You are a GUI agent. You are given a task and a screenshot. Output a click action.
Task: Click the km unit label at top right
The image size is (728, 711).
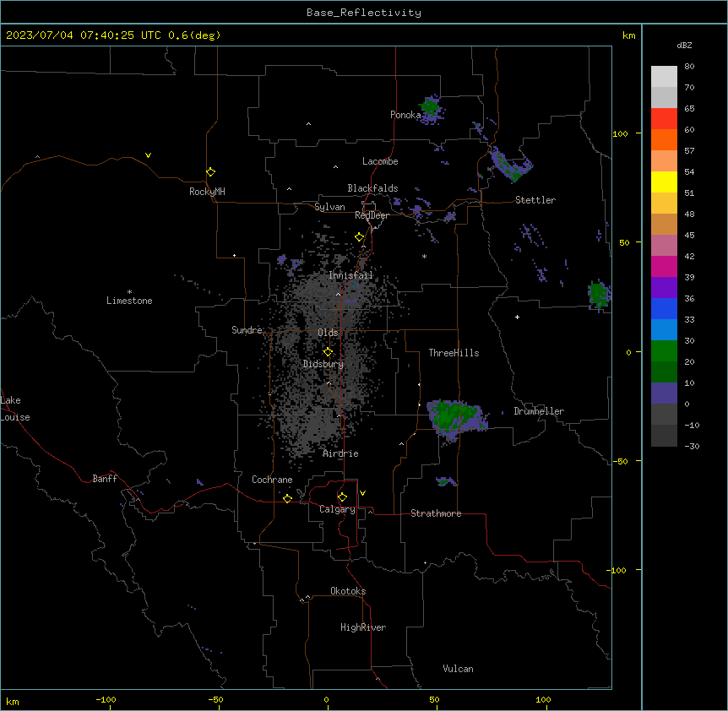(x=628, y=35)
